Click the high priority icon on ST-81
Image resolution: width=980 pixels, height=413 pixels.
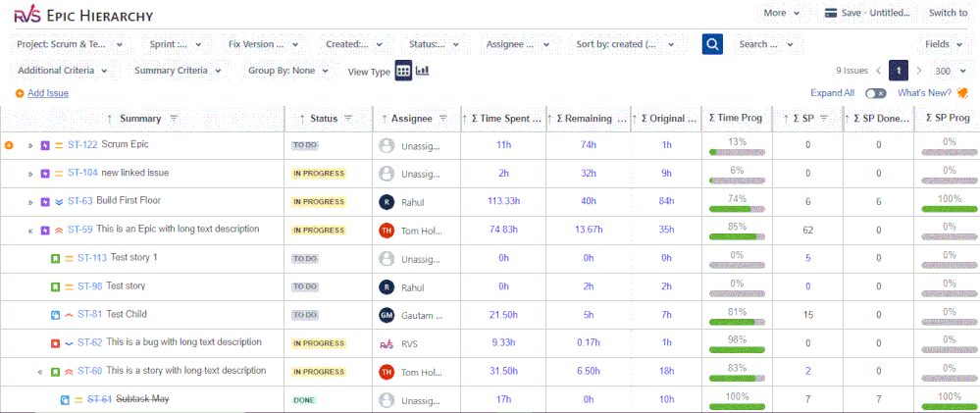pyautogui.click(x=70, y=315)
